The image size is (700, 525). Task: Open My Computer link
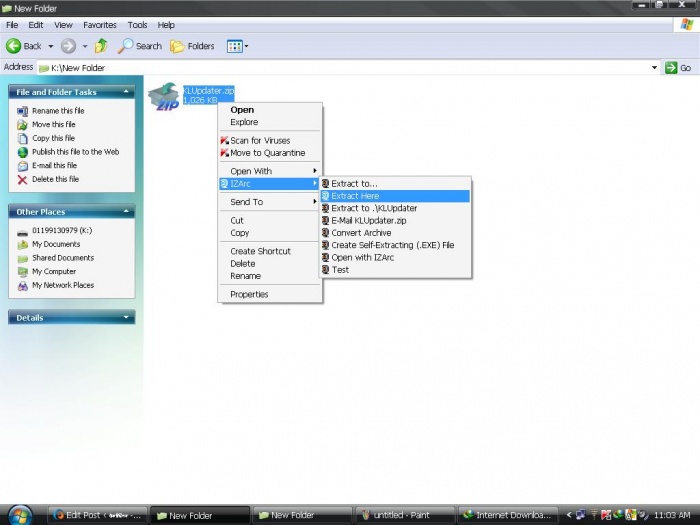54,271
